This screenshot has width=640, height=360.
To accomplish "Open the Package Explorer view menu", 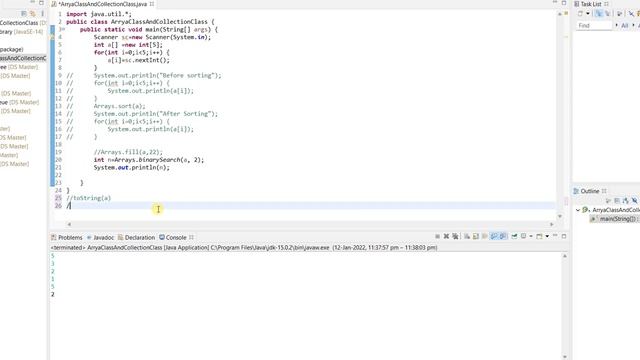I will click(x=42, y=13).
